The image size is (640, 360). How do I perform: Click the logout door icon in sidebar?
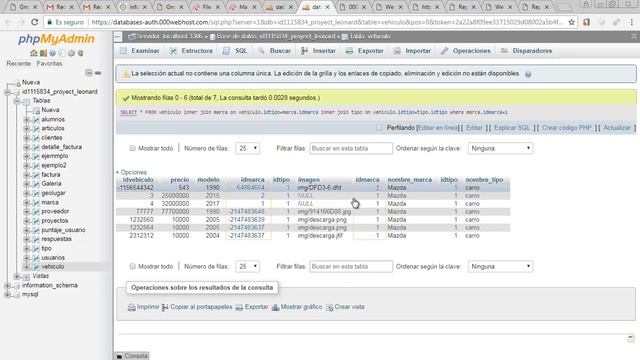point(43,53)
